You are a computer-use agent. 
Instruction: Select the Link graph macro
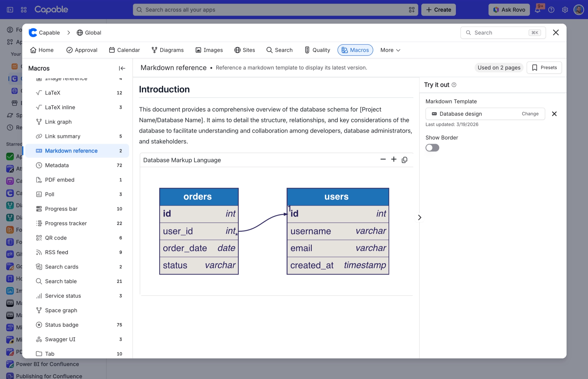click(77, 122)
